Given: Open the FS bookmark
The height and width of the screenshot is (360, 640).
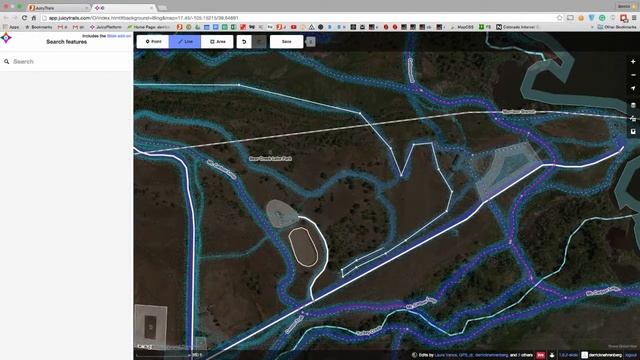Looking at the screenshot, I should [485, 27].
